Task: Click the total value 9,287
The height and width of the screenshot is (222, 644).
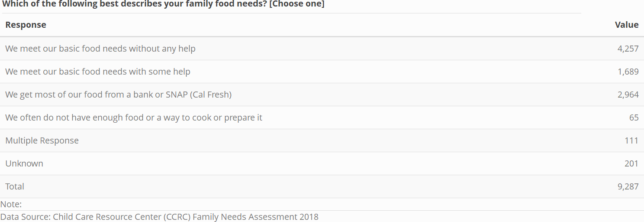Action: (x=628, y=186)
